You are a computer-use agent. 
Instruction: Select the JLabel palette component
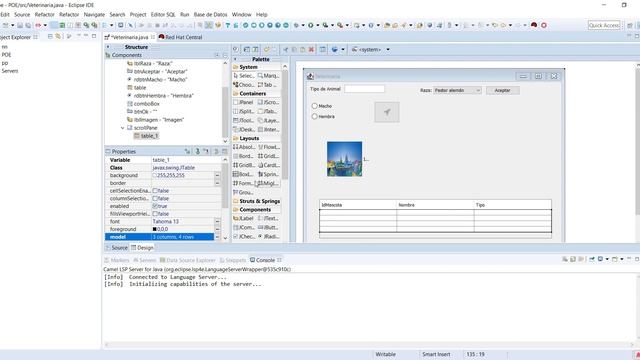click(x=244, y=218)
